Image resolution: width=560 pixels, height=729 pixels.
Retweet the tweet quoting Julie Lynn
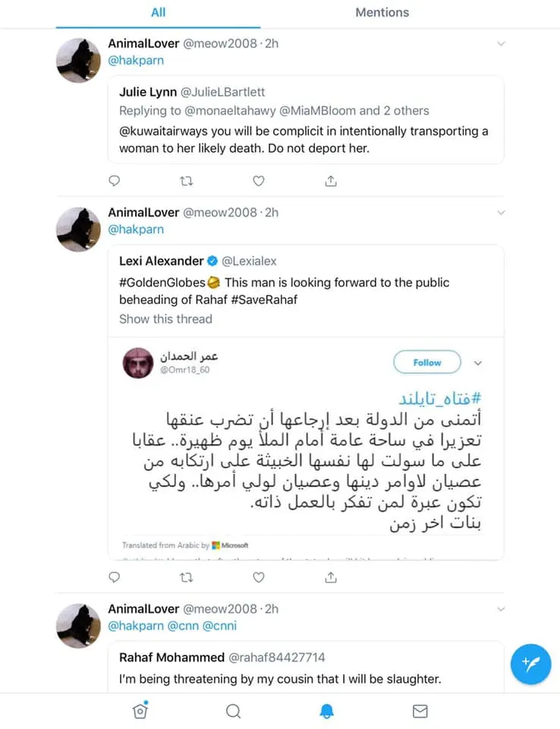pyautogui.click(x=186, y=181)
